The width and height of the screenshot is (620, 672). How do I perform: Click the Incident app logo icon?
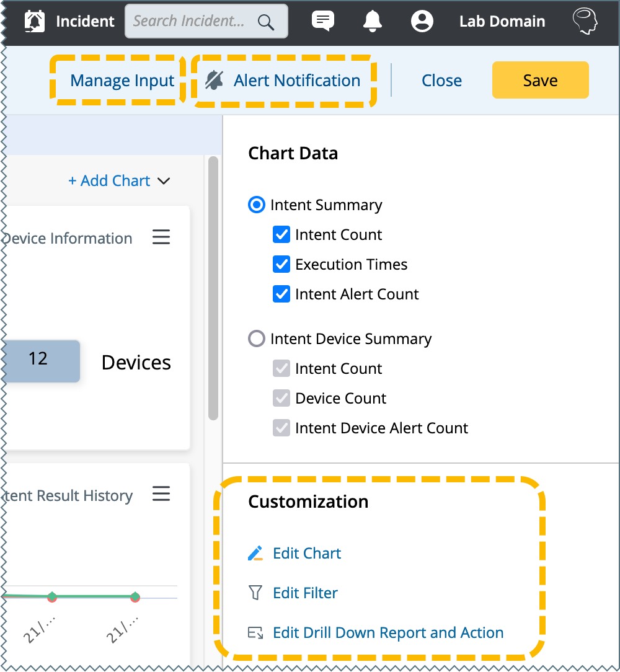click(35, 21)
